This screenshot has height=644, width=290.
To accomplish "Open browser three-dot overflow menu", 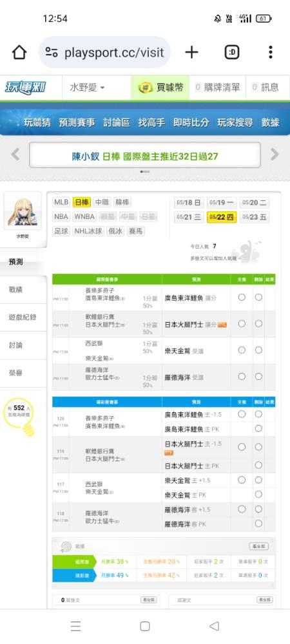I will 270,53.
